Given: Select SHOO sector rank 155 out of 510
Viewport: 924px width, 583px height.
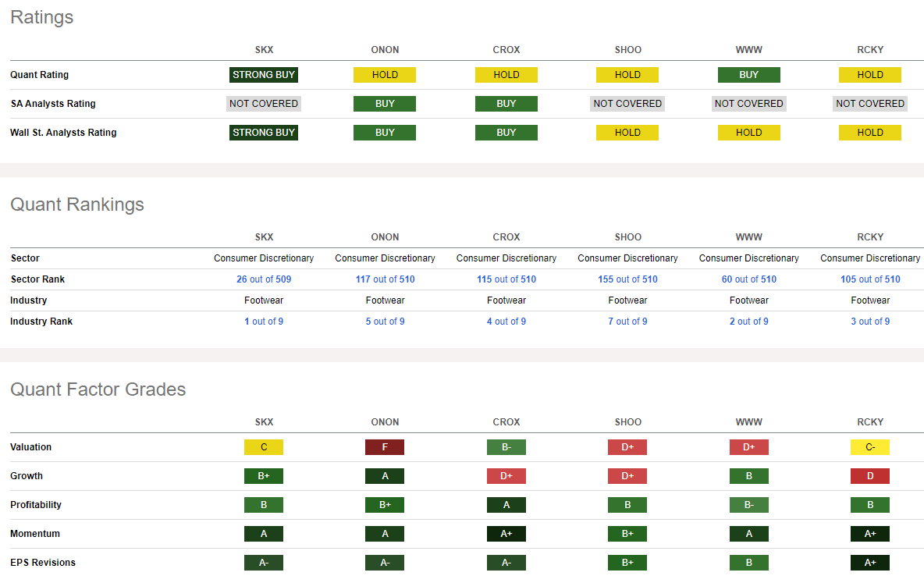Looking at the screenshot, I should (x=627, y=279).
